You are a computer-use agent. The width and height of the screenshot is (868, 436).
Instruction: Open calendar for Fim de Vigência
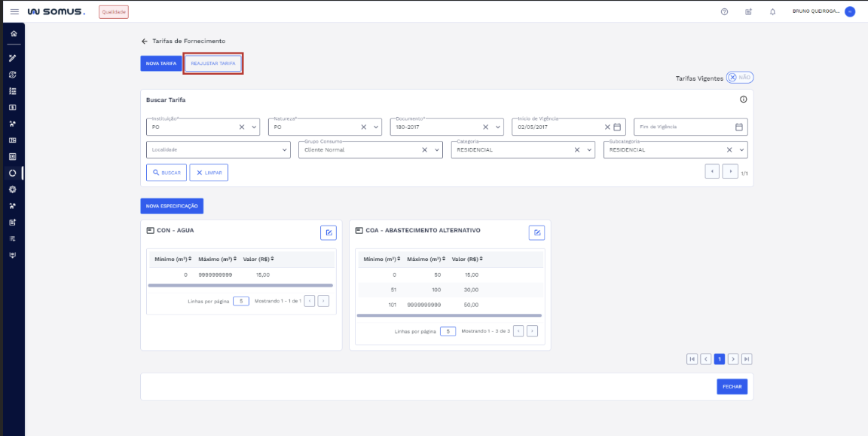[x=739, y=127]
